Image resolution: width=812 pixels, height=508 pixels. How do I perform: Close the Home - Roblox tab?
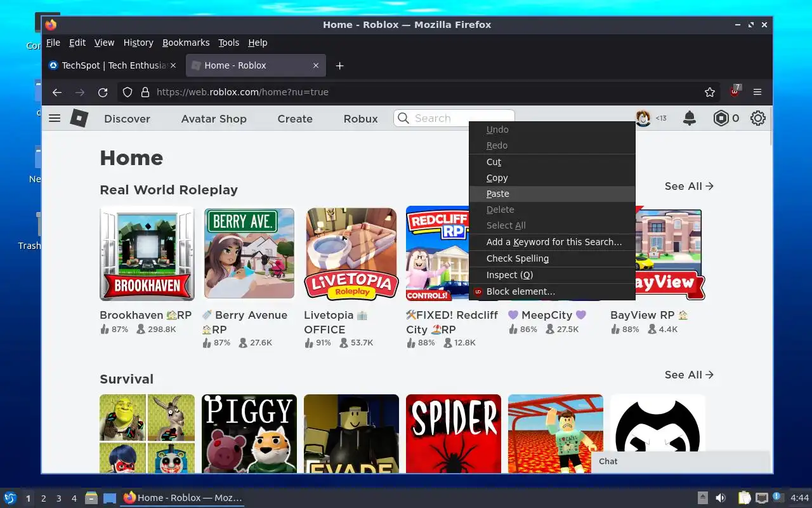click(x=316, y=65)
